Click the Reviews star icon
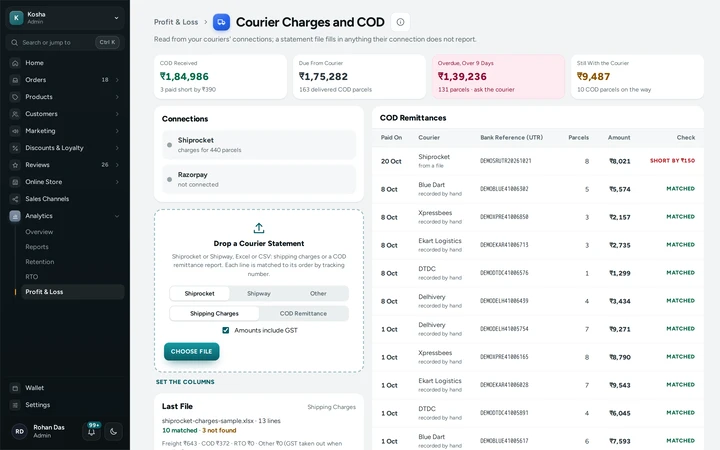Screen dimensions: 720x450 [15, 165]
